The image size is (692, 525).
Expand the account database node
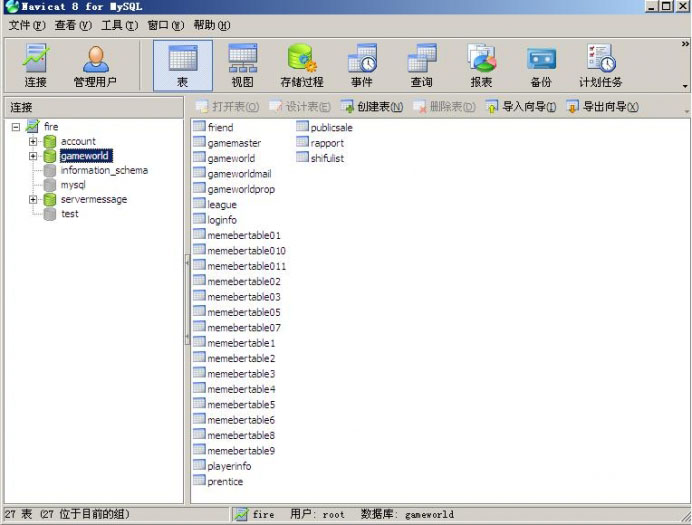[x=33, y=142]
